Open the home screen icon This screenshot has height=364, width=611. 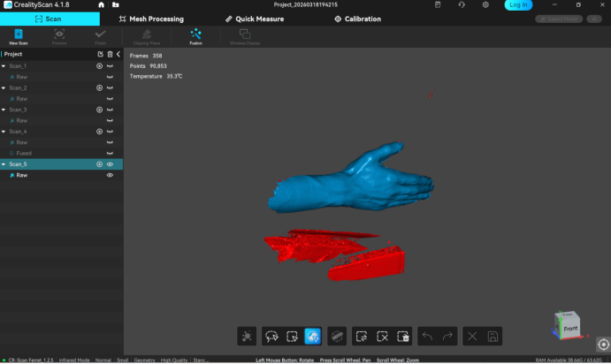click(103, 5)
